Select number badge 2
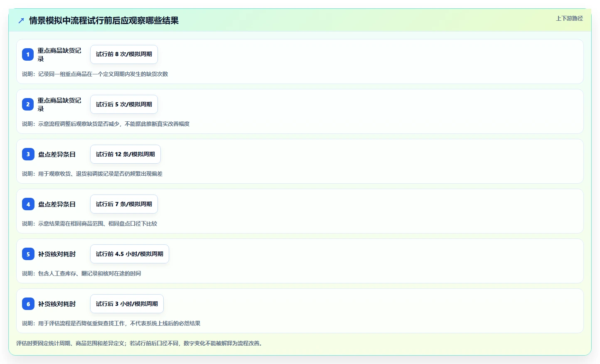 [x=28, y=104]
